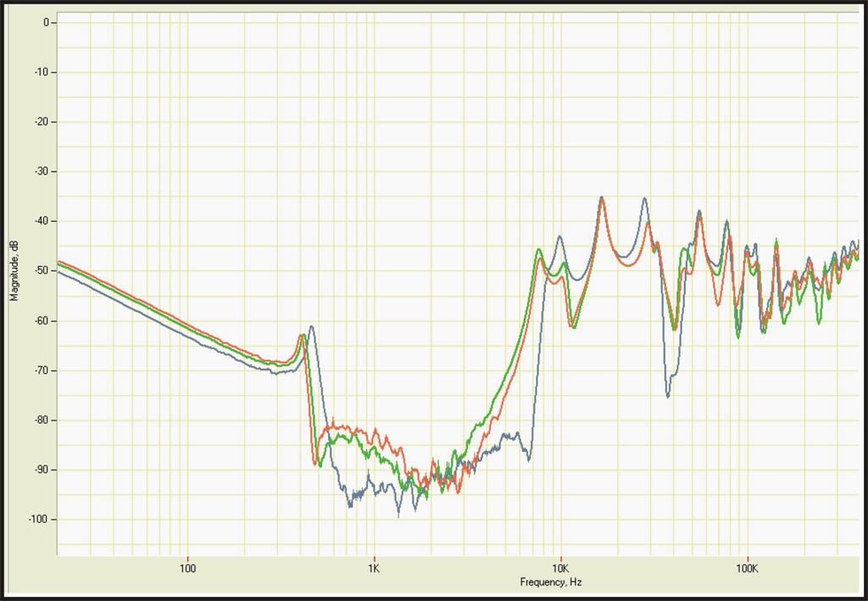Image resolution: width=868 pixels, height=601 pixels.
Task: Select the -40 dB tick label
Action: coord(42,221)
